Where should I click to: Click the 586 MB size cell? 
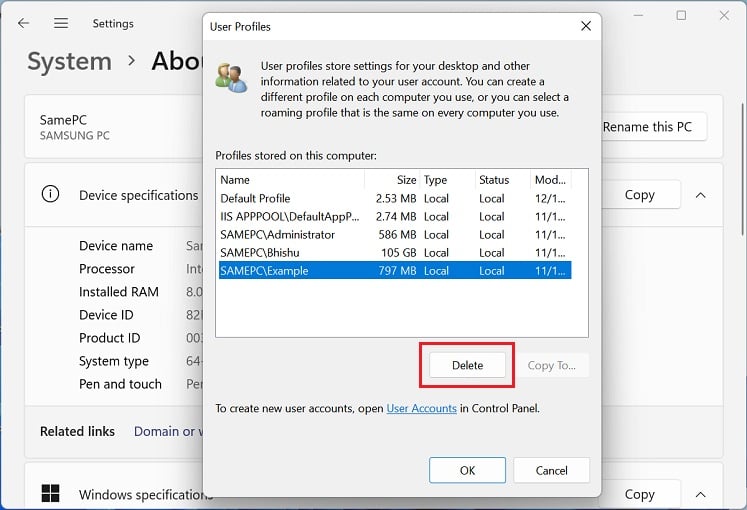pyautogui.click(x=397, y=234)
